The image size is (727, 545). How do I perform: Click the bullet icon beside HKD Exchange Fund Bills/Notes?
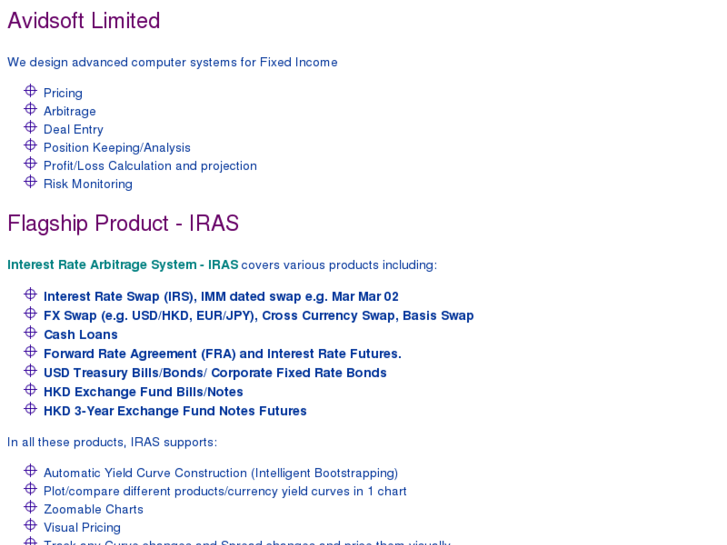point(30,389)
